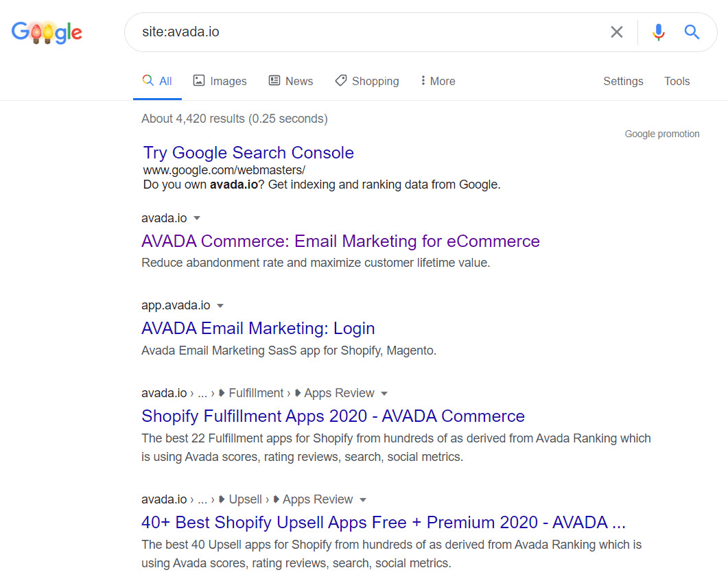Switch to the News tab
The width and height of the screenshot is (728, 581).
click(290, 81)
